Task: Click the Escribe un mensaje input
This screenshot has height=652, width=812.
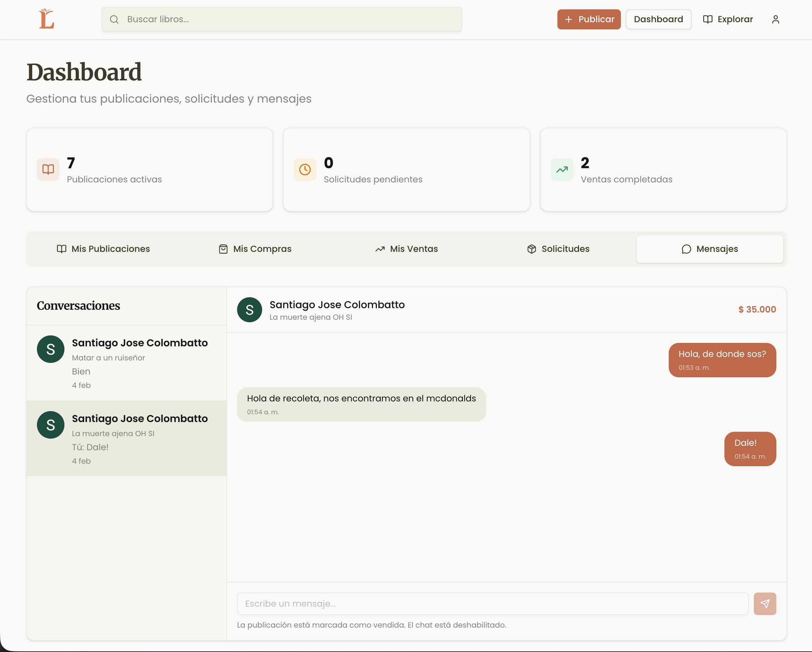Action: pyautogui.click(x=492, y=604)
